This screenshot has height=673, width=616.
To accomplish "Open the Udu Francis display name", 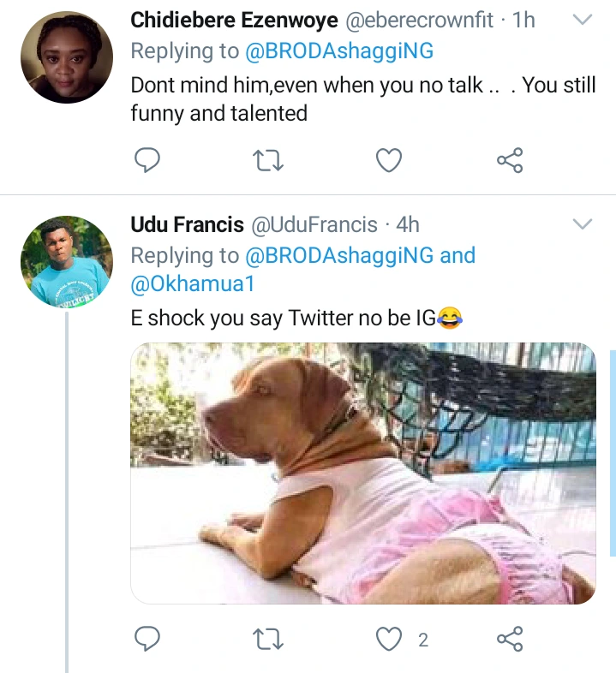I will point(185,224).
